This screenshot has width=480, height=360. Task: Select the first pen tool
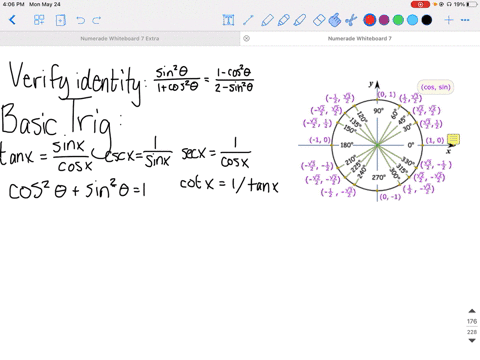click(267, 20)
